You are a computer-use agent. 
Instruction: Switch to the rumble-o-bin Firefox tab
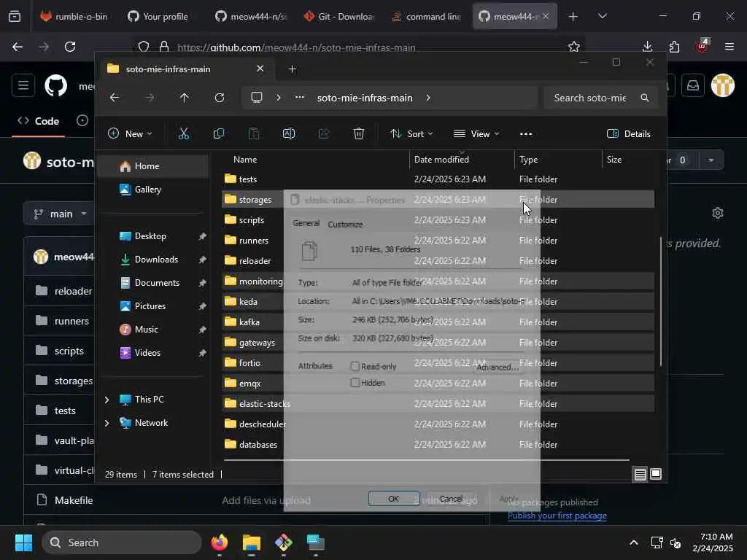pos(74,16)
